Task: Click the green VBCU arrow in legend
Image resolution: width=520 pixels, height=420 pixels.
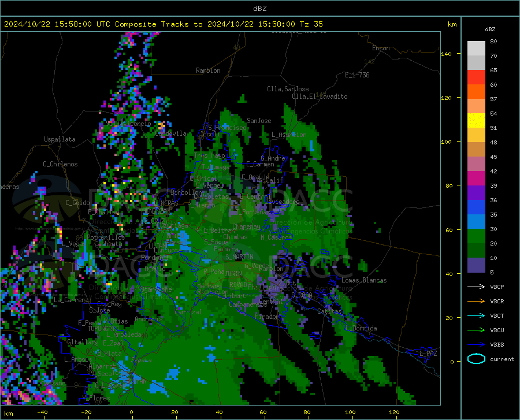Action: (x=476, y=330)
